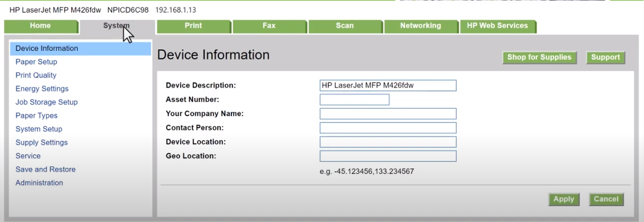Image resolution: width=644 pixels, height=222 pixels.
Task: Open the Networking tab
Action: pos(421,26)
